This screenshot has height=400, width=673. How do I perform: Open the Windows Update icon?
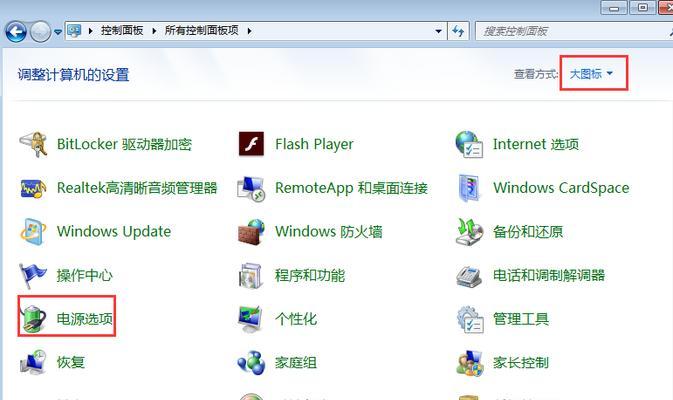(x=33, y=232)
